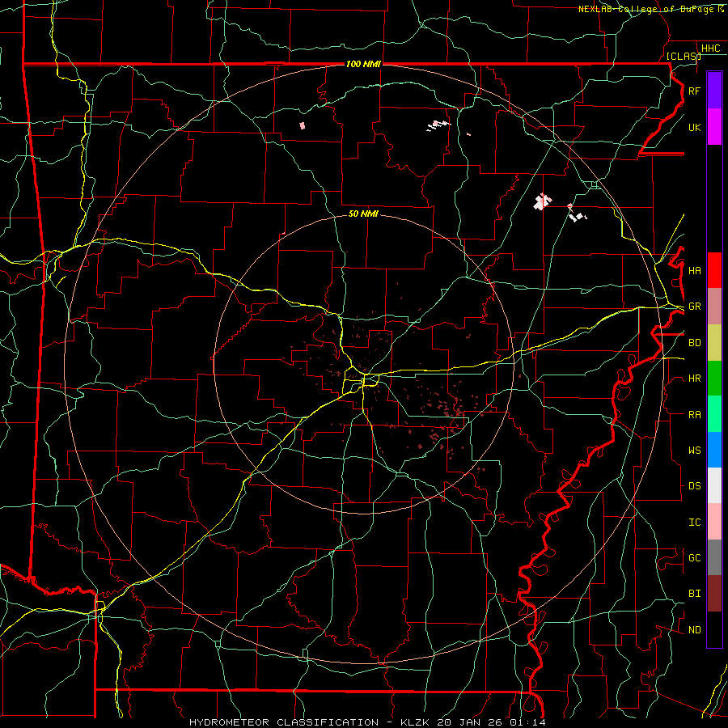
Task: Click the 'HHC' product code text
Action: (710, 49)
